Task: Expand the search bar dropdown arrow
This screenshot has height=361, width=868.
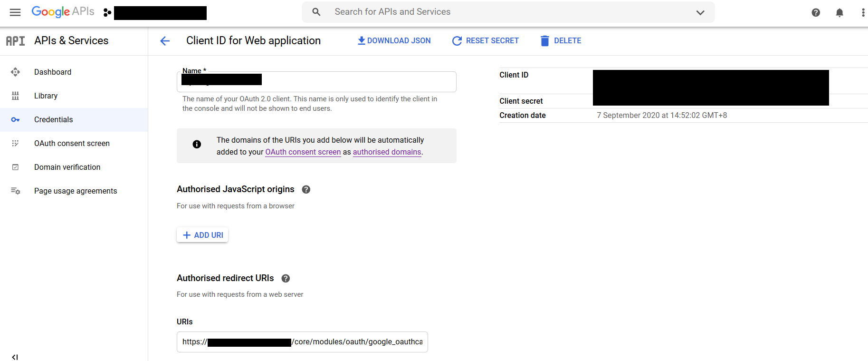Action: [x=700, y=12]
